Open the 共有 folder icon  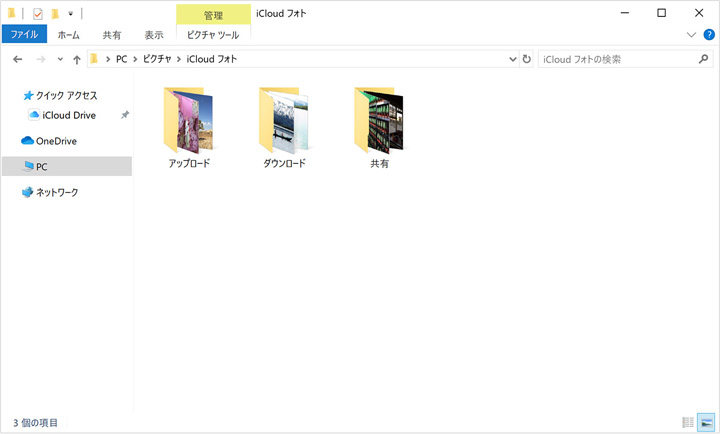(x=379, y=120)
